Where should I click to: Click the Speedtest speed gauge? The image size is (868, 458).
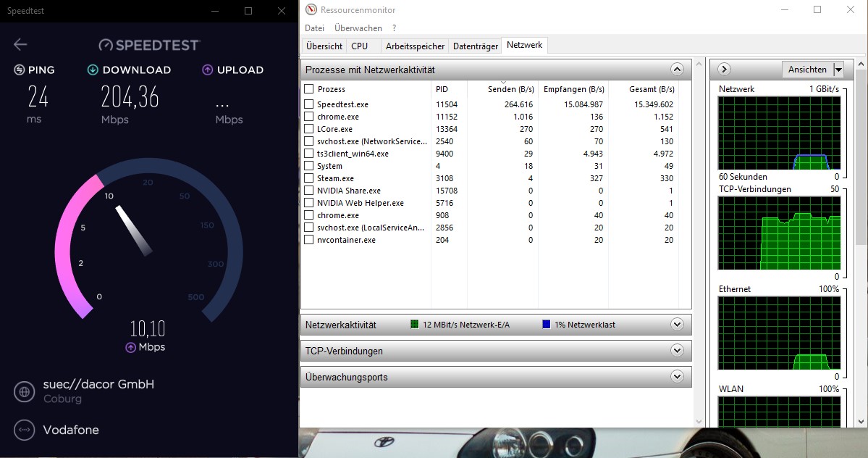[x=148, y=239]
